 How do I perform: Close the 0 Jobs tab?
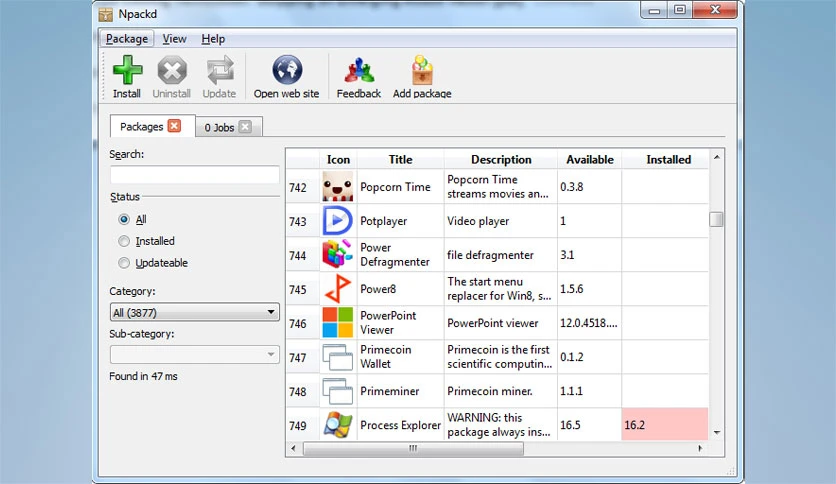coord(245,126)
